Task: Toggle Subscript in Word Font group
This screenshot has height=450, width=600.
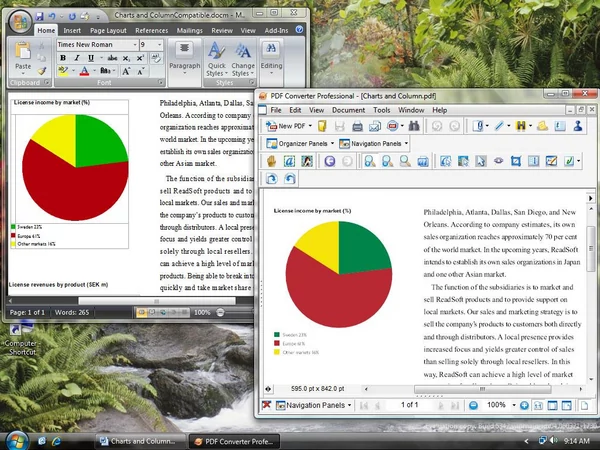Action: pos(126,58)
